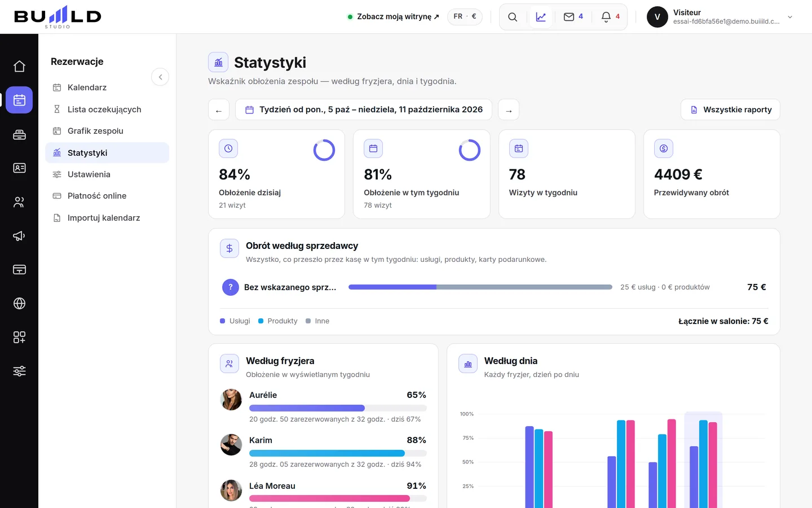The height and width of the screenshot is (508, 812).
Task: Open the apps grid rail icon
Action: pos(19,338)
